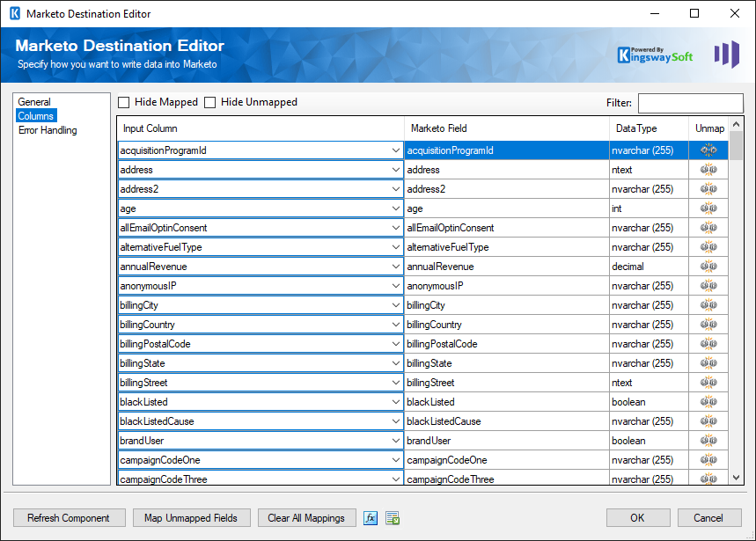The image size is (756, 541).
Task: Click the Refresh Component button
Action: point(69,518)
